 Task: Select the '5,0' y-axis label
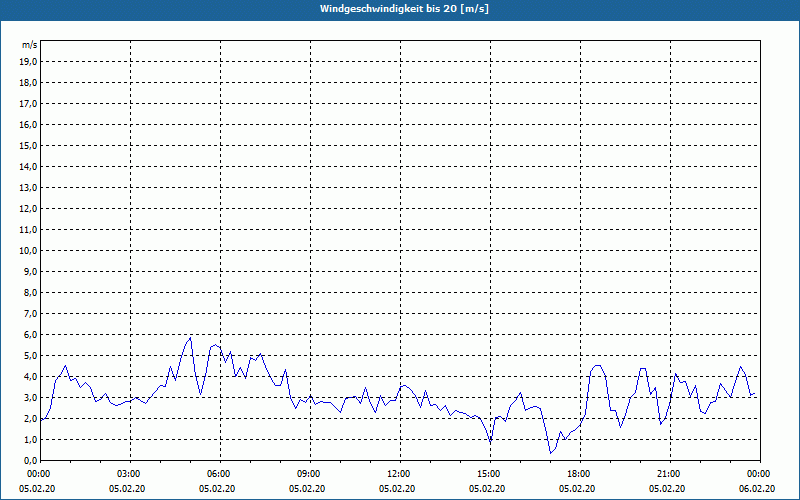30,356
